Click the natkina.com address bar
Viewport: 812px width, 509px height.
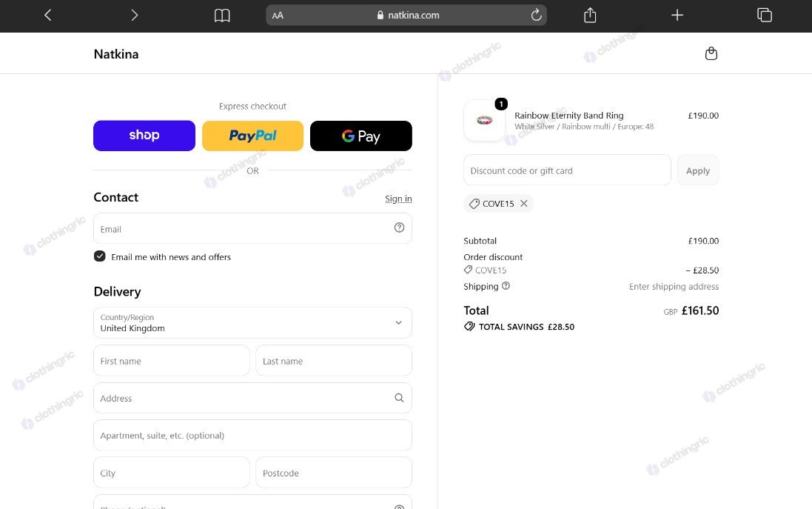tap(406, 15)
